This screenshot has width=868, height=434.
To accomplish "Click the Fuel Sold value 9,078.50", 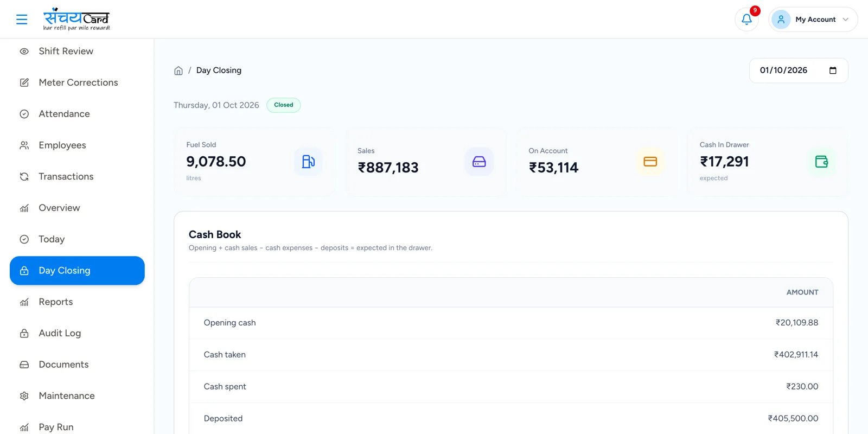I will coord(216,162).
